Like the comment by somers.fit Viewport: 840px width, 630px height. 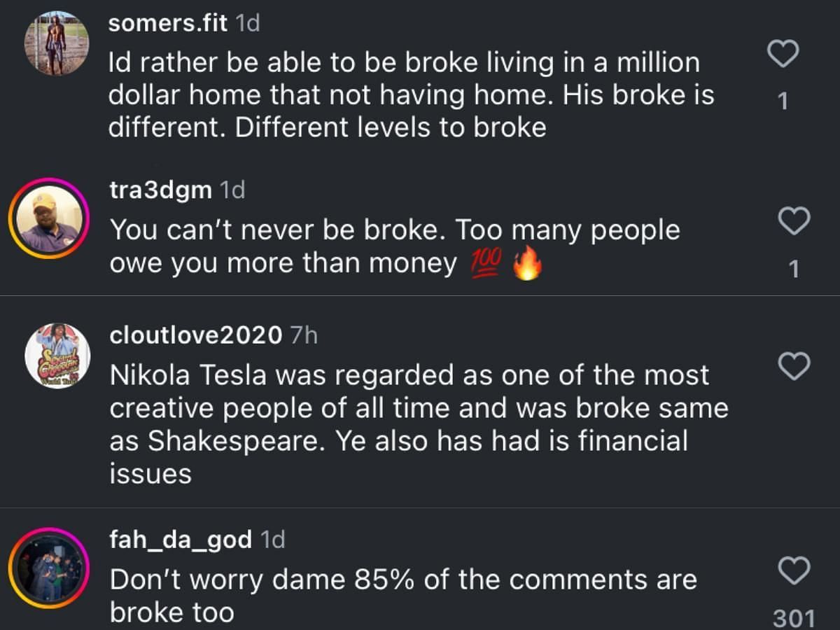(783, 54)
